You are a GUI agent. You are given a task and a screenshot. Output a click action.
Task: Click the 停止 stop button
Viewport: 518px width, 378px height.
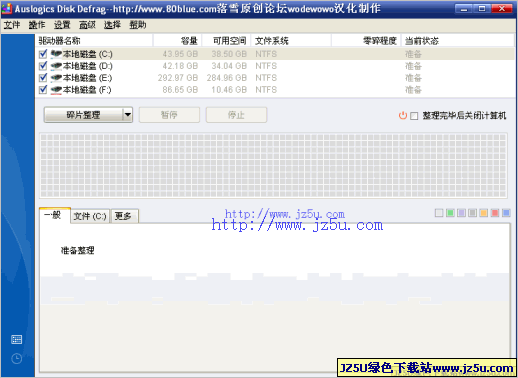point(236,115)
